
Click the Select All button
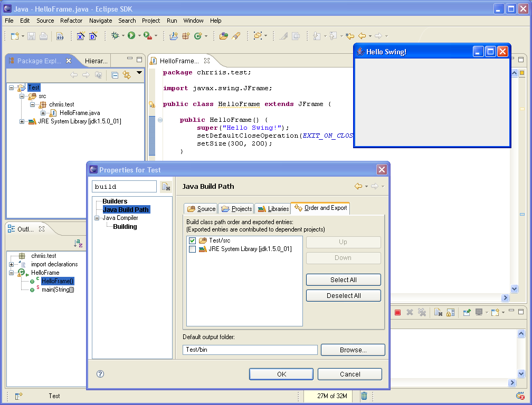[x=344, y=280]
